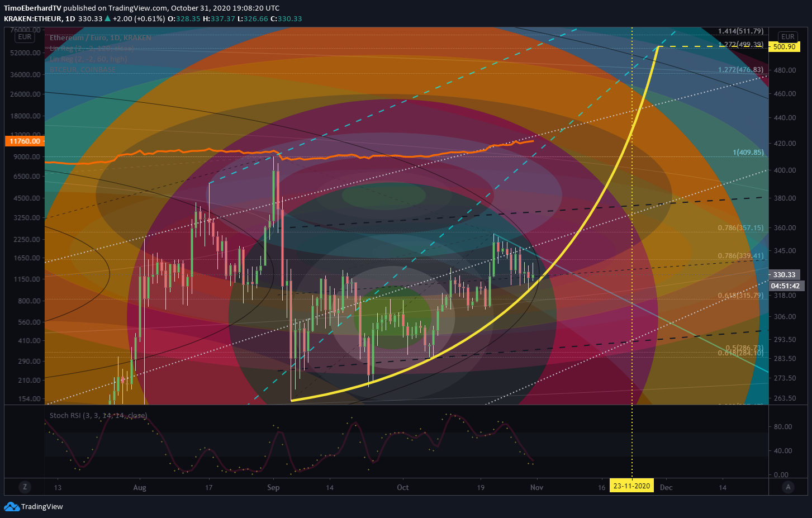Click the +2.00 (+0.61%) change value
Viewport: 812px width, 518px height.
[x=139, y=18]
